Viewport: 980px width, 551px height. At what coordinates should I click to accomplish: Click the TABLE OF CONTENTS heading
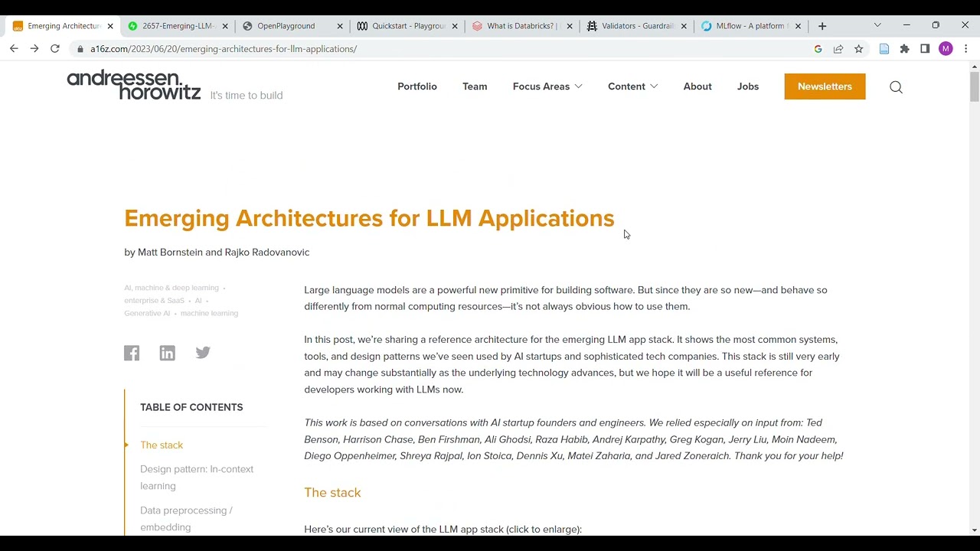pos(191,407)
